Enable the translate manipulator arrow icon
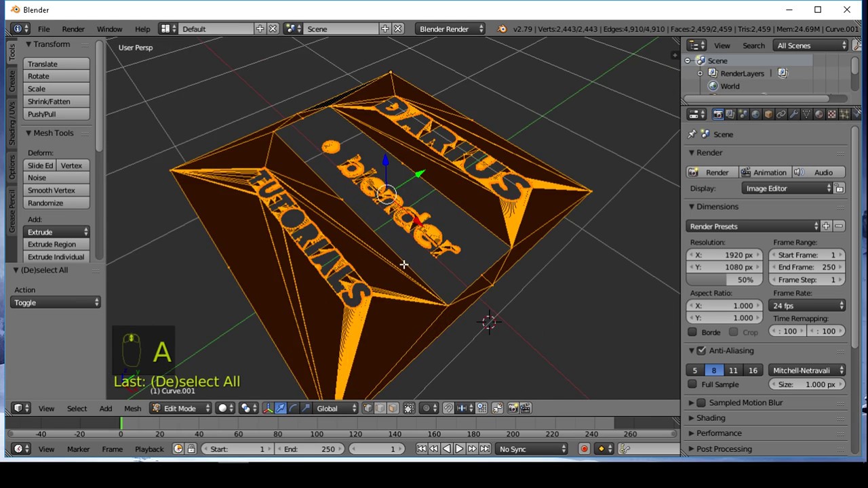The width and height of the screenshot is (868, 488). [x=280, y=408]
